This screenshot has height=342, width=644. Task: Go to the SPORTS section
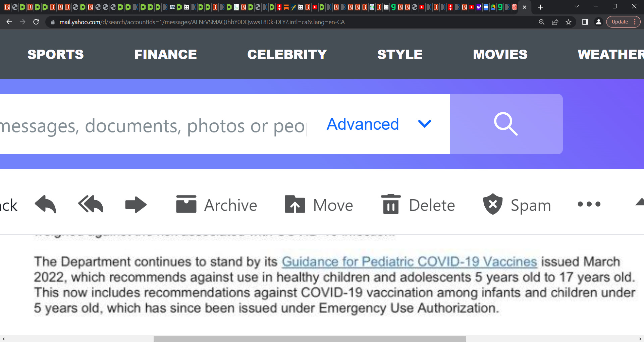(x=56, y=54)
